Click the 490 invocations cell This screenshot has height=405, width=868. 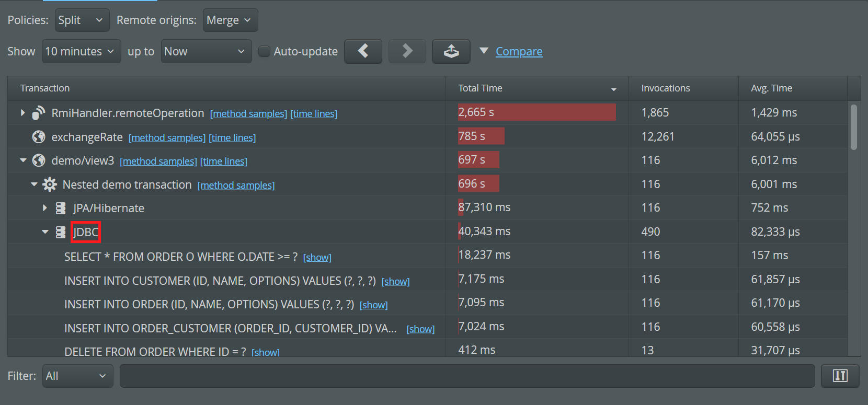point(683,232)
